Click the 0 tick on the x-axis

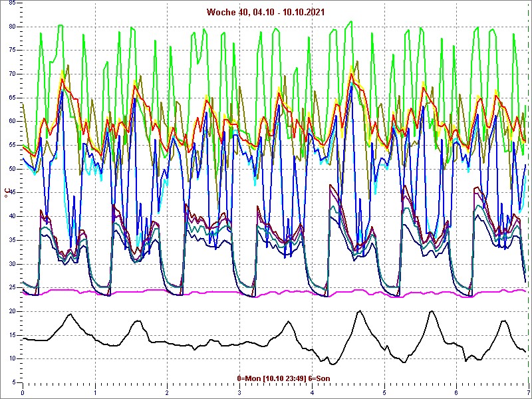coord(23,392)
